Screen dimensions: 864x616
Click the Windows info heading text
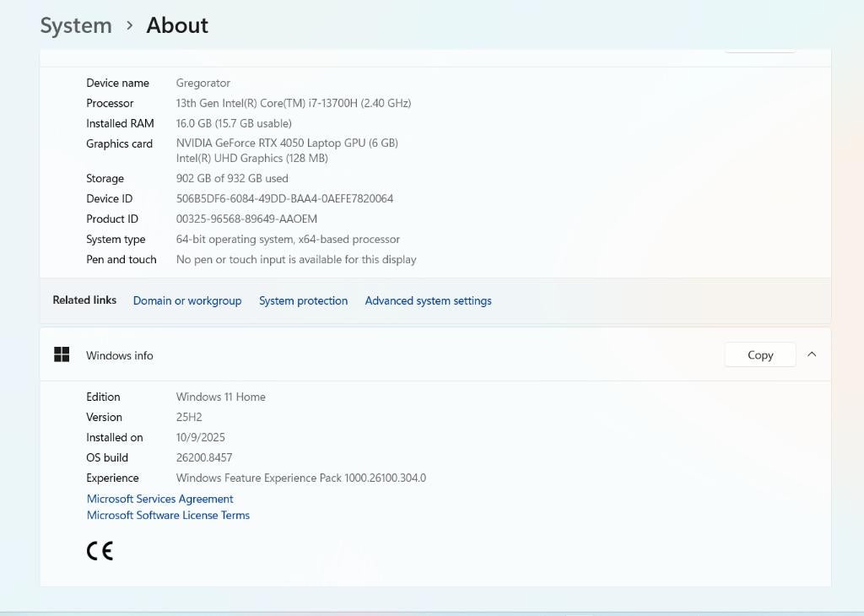(120, 355)
